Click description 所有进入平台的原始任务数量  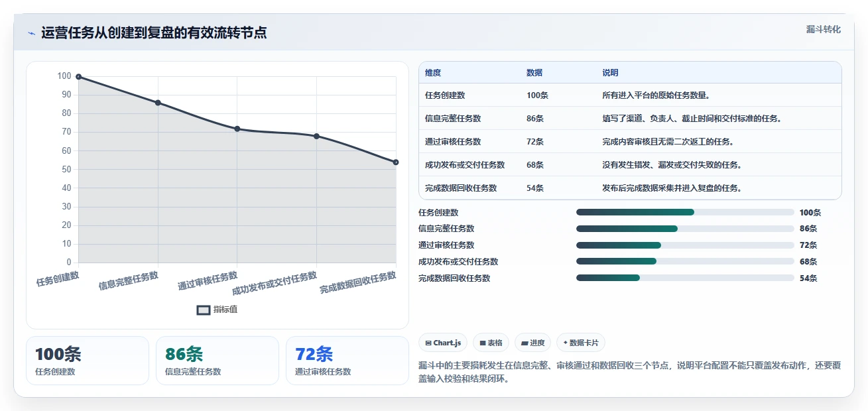656,95
